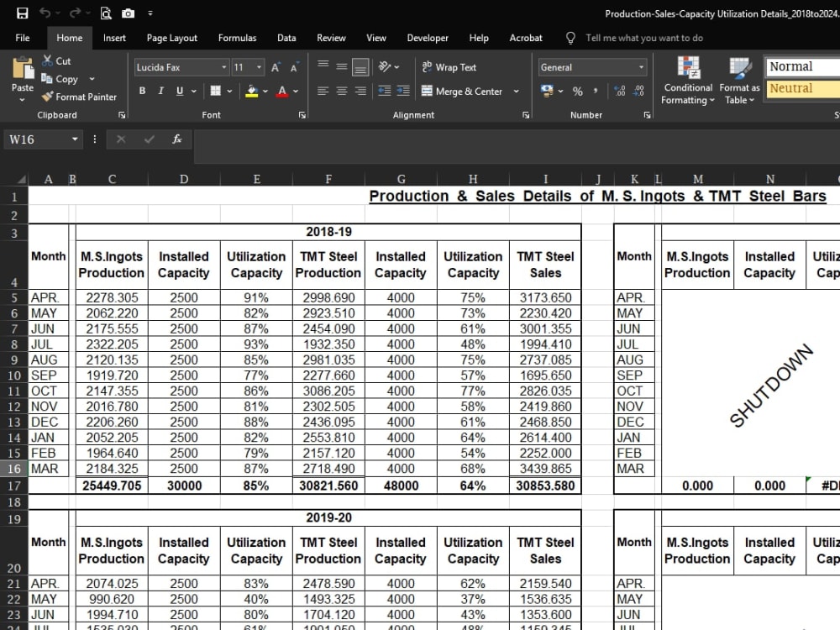Image resolution: width=840 pixels, height=630 pixels.
Task: Toggle Wrap Text on
Action: pos(449,67)
